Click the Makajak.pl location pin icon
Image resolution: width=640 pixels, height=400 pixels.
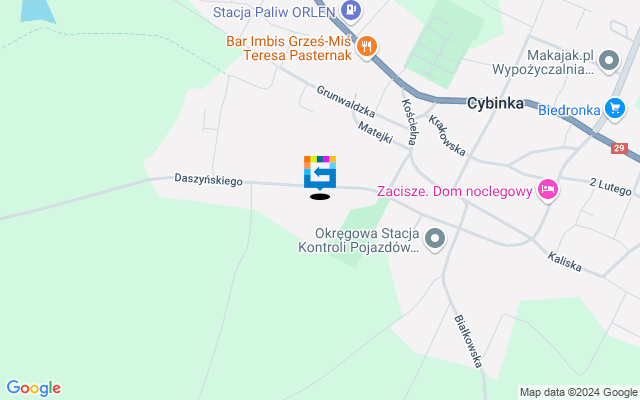[609, 61]
